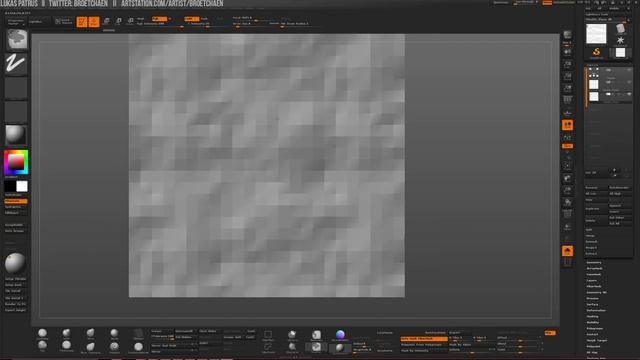Viewport: 640px width, 360px height.
Task: Expand the Deformation subpalette
Action: click(x=596, y=311)
